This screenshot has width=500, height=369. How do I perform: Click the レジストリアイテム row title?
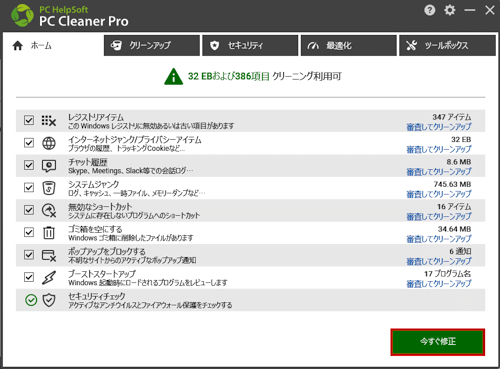click(x=96, y=117)
